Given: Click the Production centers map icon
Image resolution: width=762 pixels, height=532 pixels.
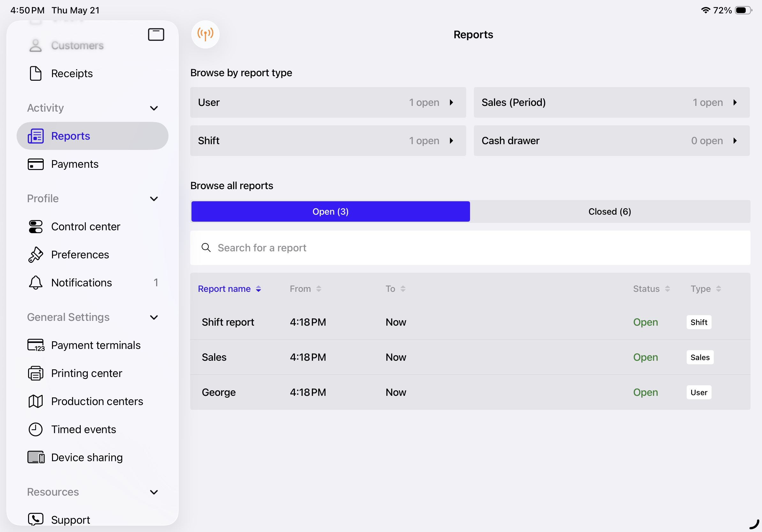Looking at the screenshot, I should pyautogui.click(x=35, y=401).
